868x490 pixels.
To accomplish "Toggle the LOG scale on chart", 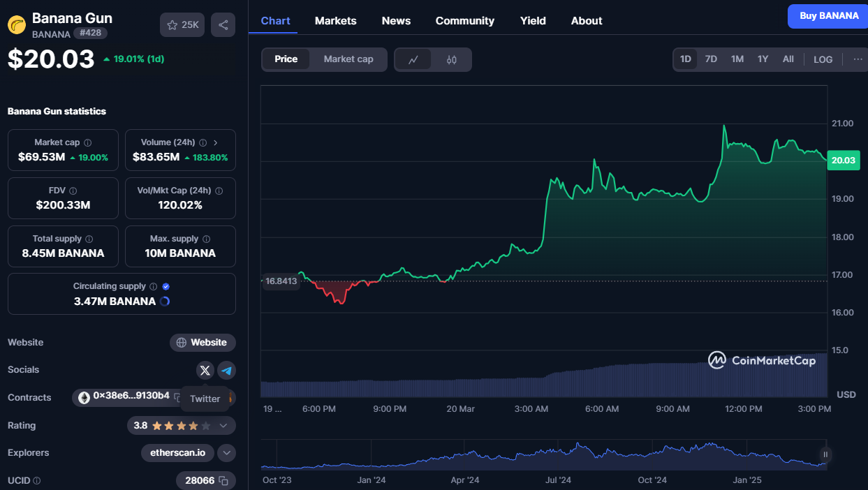I will click(x=823, y=59).
